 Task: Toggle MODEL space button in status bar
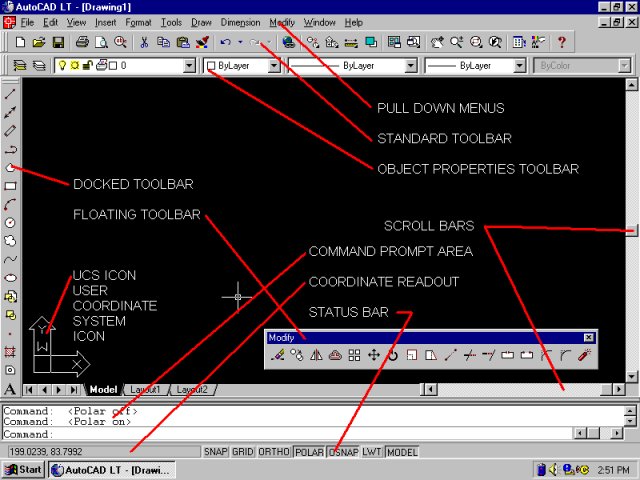(x=402, y=452)
